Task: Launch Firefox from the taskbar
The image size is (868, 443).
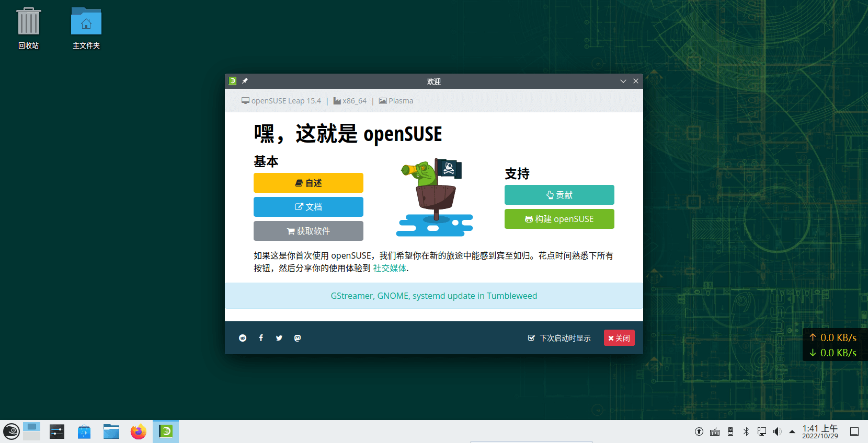Action: pos(139,432)
